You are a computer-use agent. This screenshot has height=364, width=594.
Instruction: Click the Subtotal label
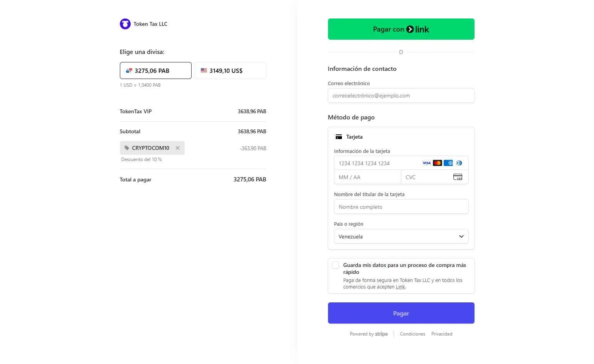coord(130,131)
